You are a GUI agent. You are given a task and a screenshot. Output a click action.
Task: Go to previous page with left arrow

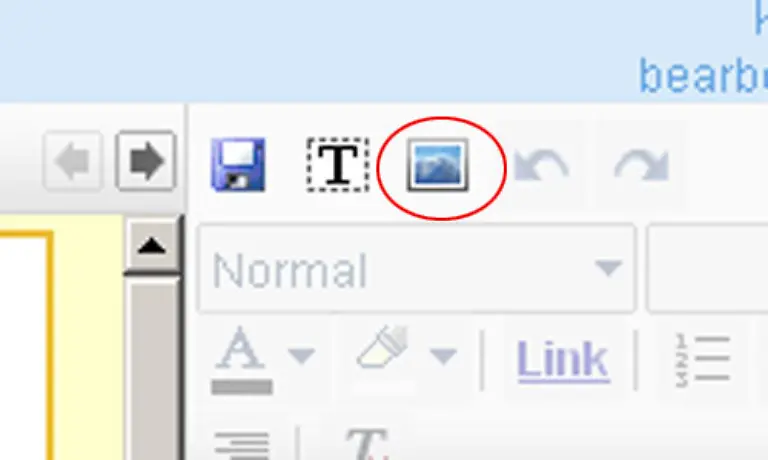click(x=73, y=161)
